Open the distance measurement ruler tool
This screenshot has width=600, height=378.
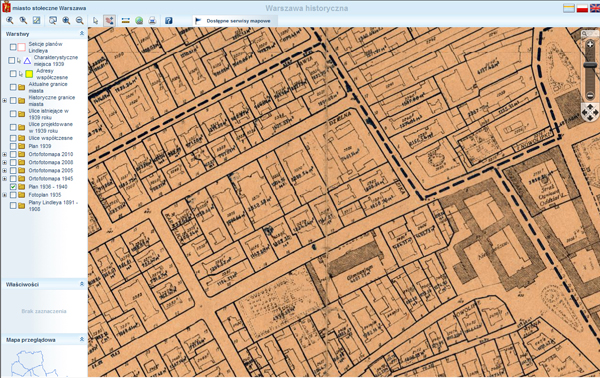pos(126,20)
